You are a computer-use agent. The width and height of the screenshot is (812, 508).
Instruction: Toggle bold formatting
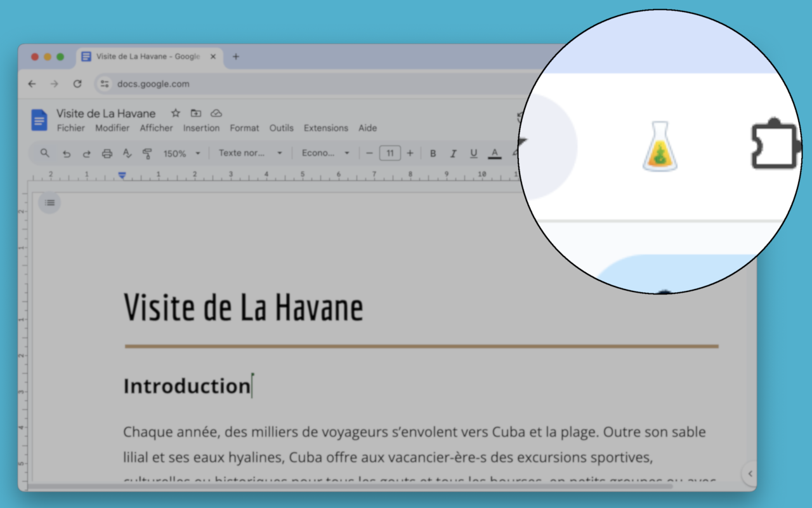pyautogui.click(x=433, y=153)
